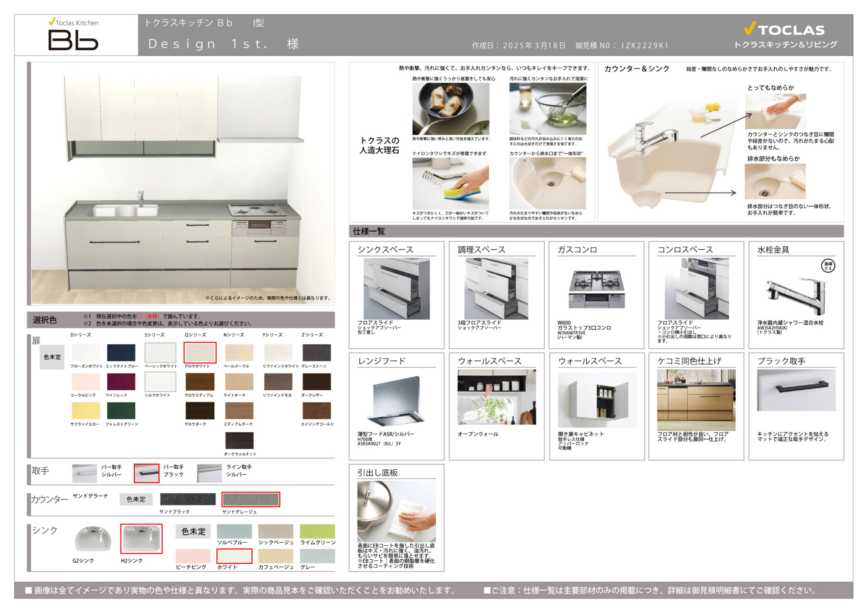Choose 色未定 in the door color section
Image resolution: width=868 pixels, height=613 pixels.
click(x=52, y=357)
